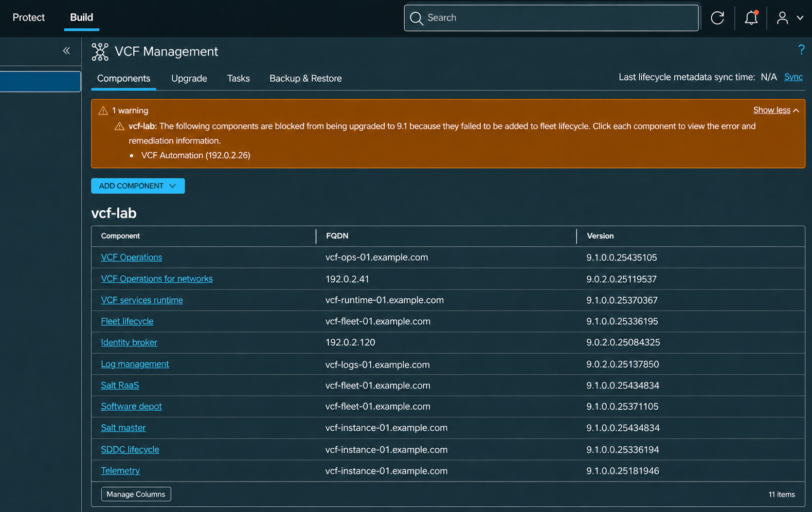Screen dimensions: 812x512
Task: Open the user account menu icon
Action: [x=783, y=18]
